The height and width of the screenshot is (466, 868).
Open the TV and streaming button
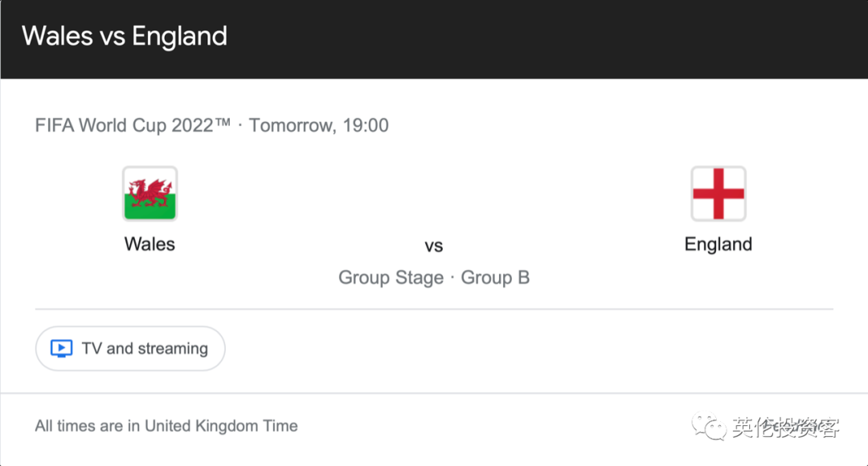click(130, 349)
